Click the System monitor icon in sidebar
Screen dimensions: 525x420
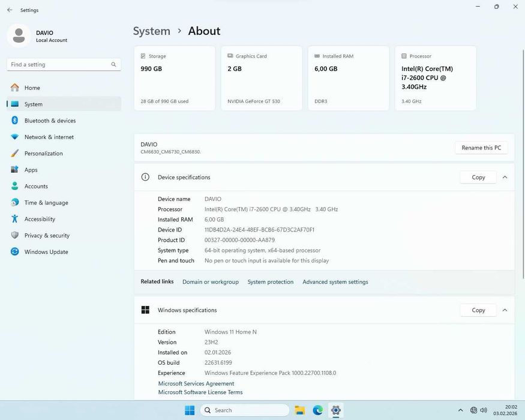(x=15, y=104)
